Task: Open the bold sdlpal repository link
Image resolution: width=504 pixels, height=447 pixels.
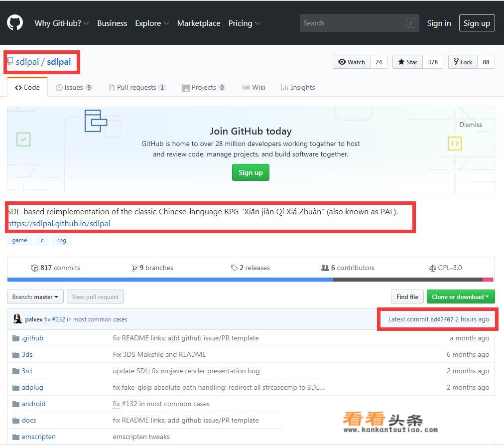Action: (59, 61)
